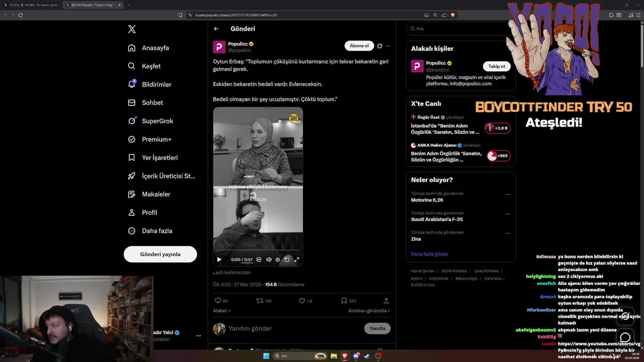
Task: Switch the video to fullscreen
Action: 296,259
